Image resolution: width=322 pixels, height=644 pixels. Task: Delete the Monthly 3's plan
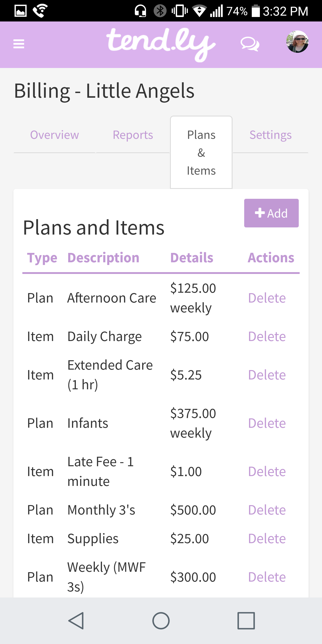267,510
